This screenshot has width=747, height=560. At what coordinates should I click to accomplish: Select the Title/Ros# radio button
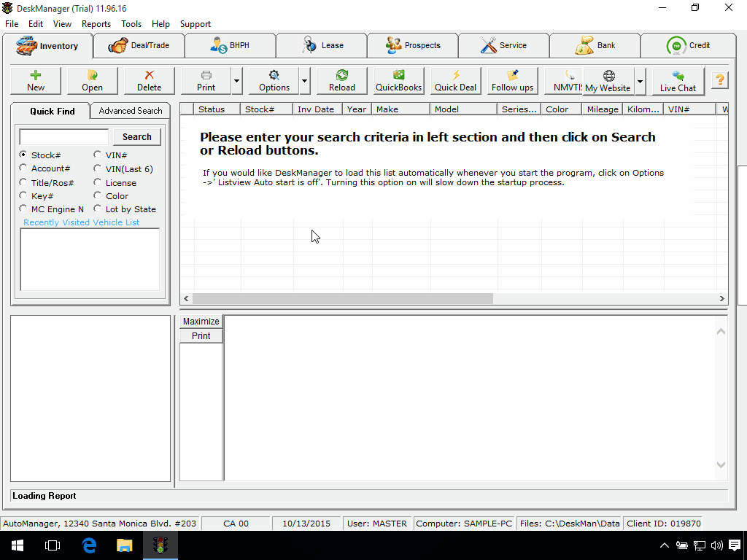pyautogui.click(x=23, y=182)
